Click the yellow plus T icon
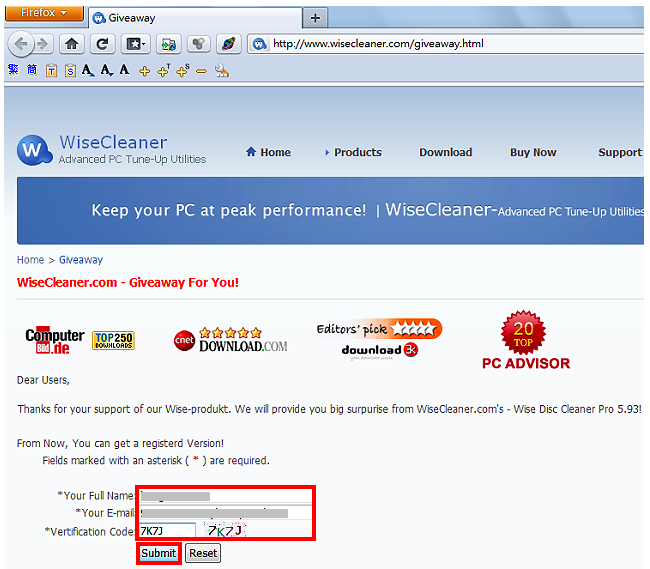Viewport: 650px width, 569px height. pyautogui.click(x=164, y=70)
